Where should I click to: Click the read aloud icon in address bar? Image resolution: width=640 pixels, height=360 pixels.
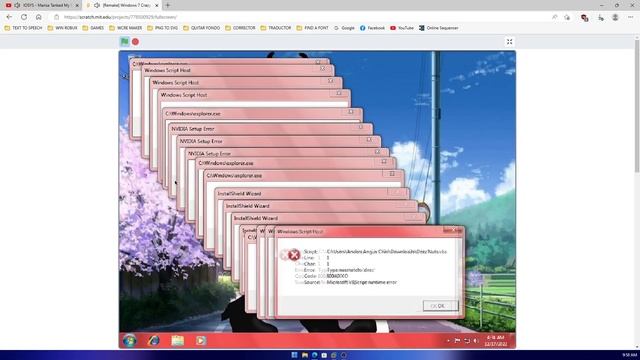554,17
